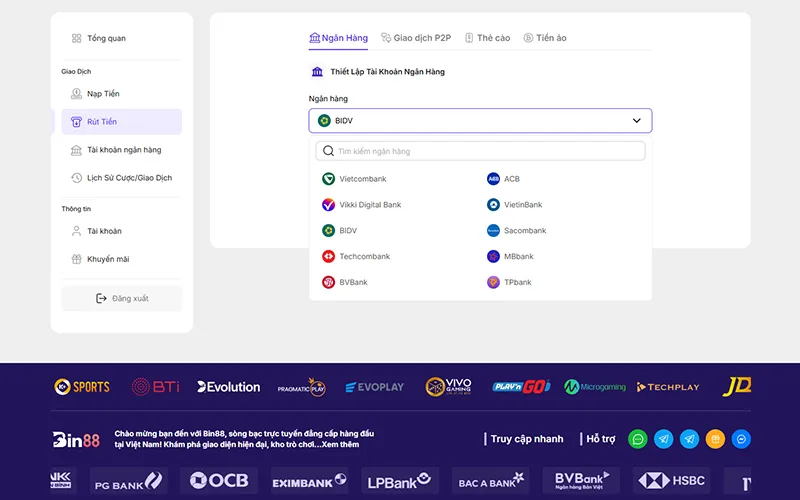Go to Lịch Sử Cược/Giao Dịch
Screen dimensions: 800x500
tap(129, 178)
